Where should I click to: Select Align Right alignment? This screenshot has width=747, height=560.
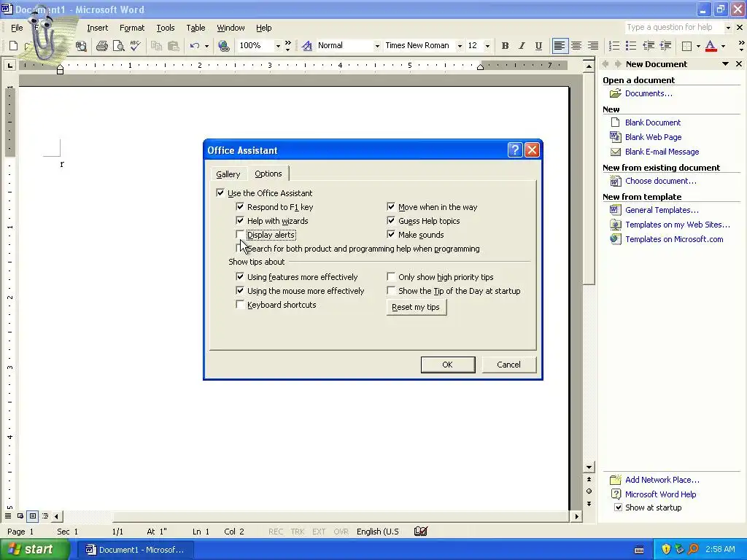click(x=593, y=46)
